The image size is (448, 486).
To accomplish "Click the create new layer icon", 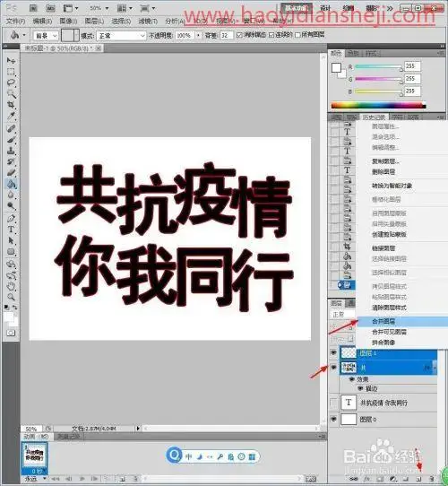I will [x=418, y=479].
